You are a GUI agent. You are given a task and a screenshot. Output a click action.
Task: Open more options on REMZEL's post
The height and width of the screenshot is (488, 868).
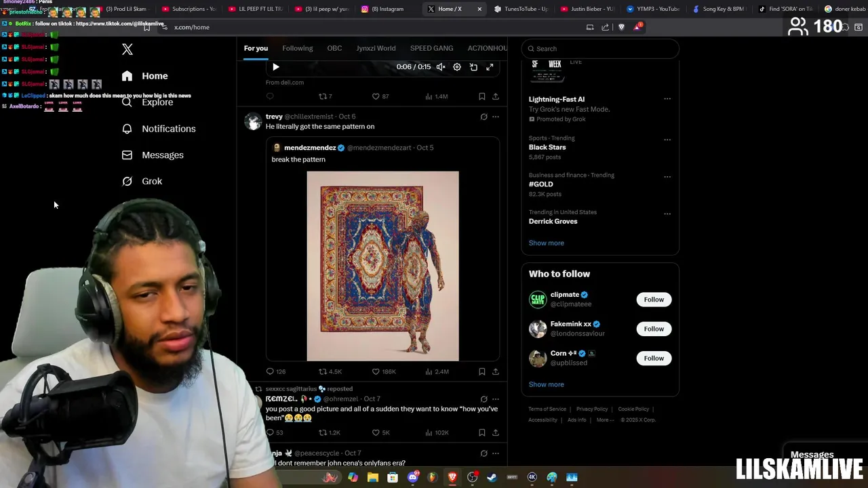click(496, 399)
